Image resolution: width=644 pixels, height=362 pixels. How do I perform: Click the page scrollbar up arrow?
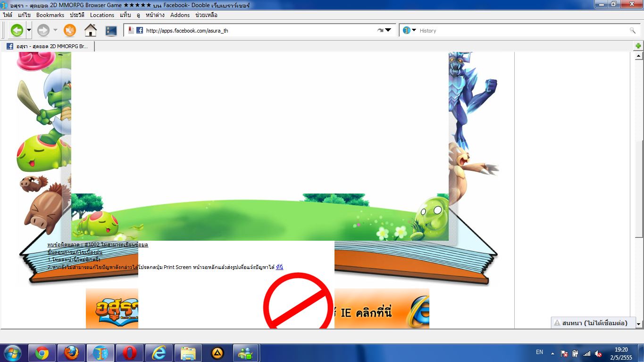(x=639, y=55)
